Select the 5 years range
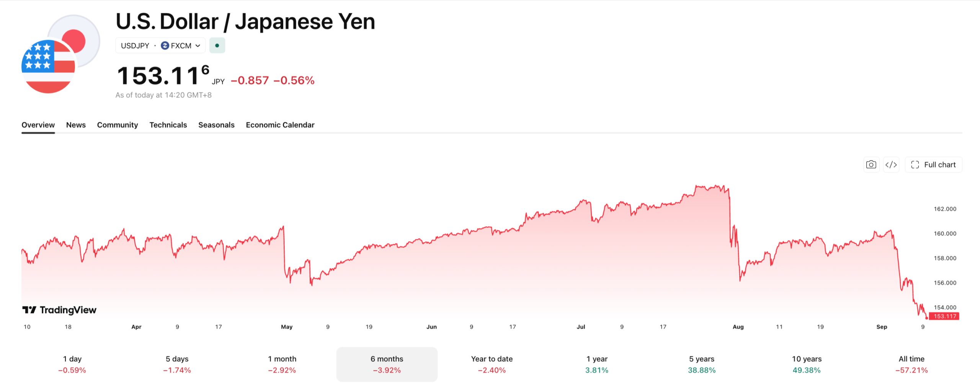Viewport: 980px width, 392px height. click(702, 364)
